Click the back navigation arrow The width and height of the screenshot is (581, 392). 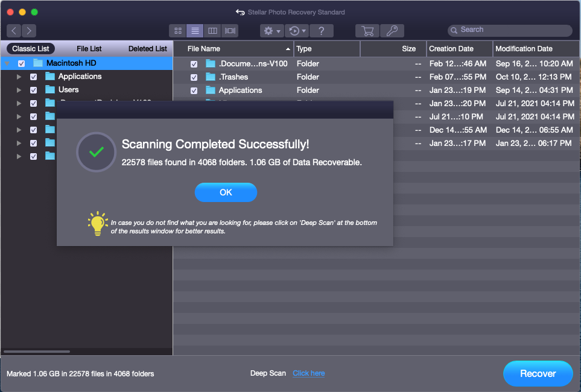[x=14, y=31]
